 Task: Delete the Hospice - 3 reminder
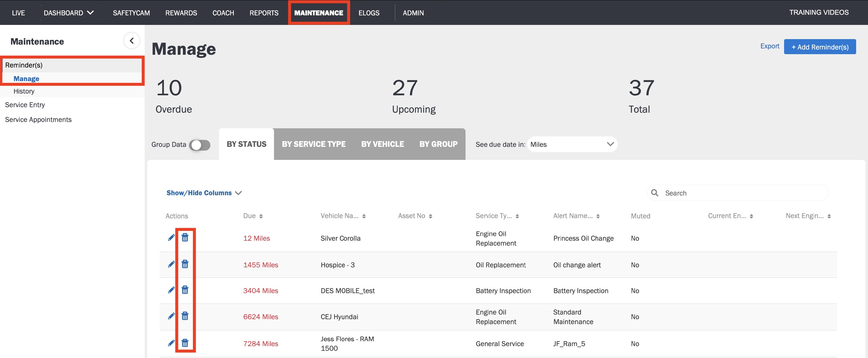(x=185, y=264)
